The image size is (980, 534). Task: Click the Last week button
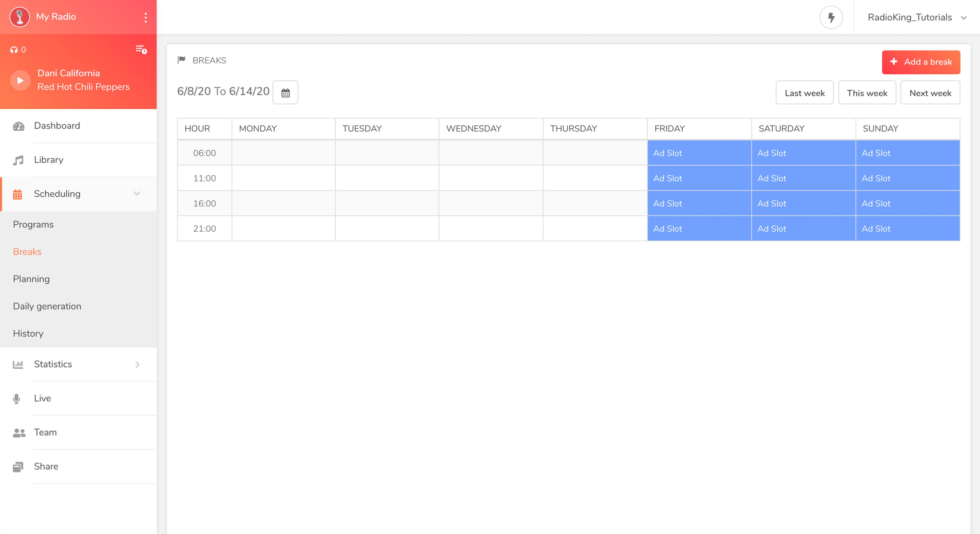pyautogui.click(x=805, y=93)
